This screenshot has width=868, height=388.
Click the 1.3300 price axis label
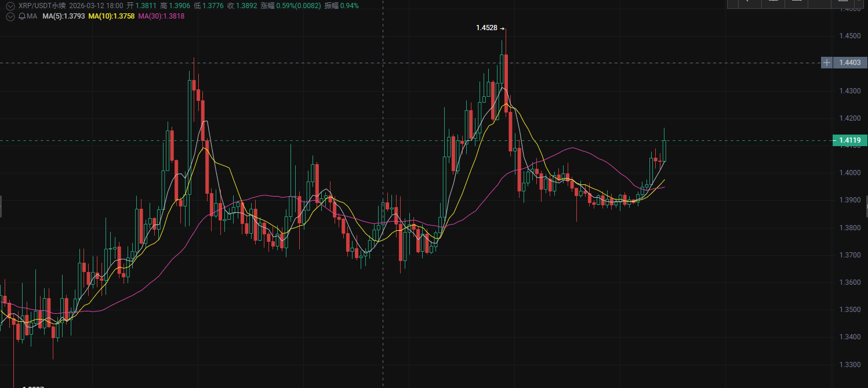[849, 365]
